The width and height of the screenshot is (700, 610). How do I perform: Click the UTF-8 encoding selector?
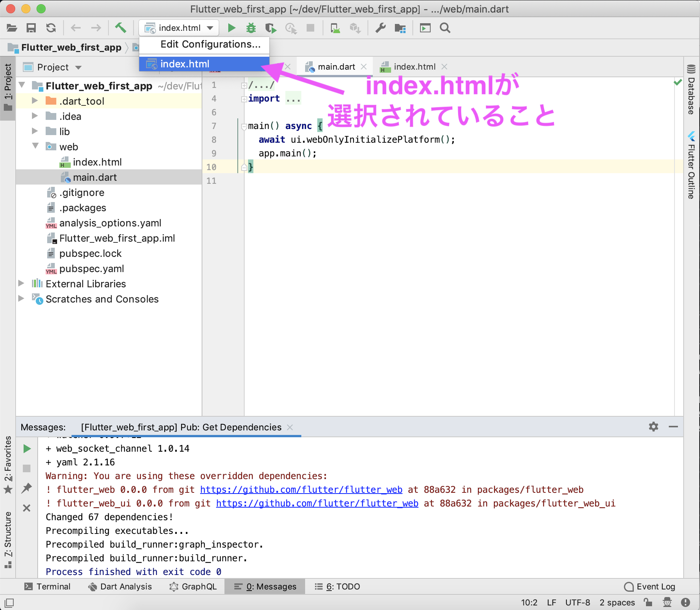577,602
